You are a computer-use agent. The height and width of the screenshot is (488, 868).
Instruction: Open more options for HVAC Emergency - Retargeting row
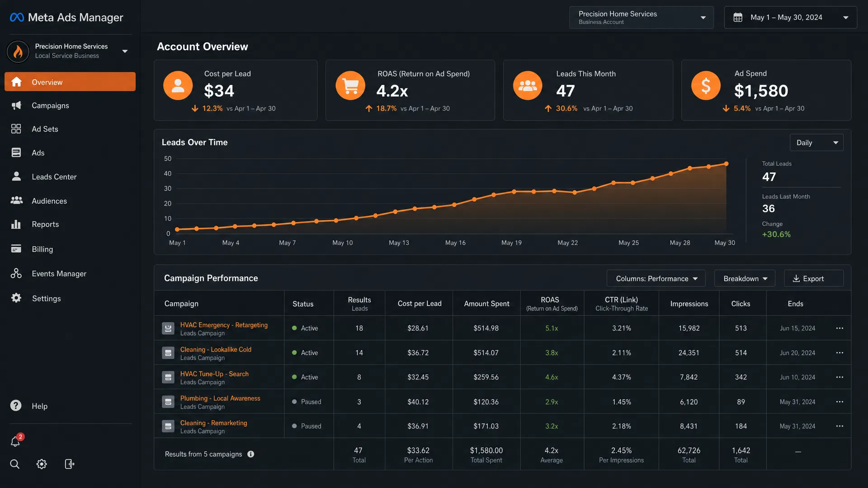click(840, 328)
